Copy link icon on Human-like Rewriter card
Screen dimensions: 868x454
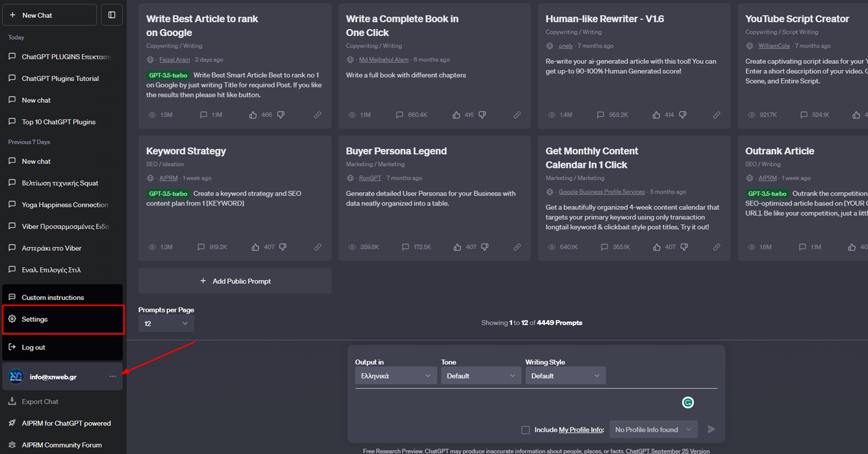point(717,115)
